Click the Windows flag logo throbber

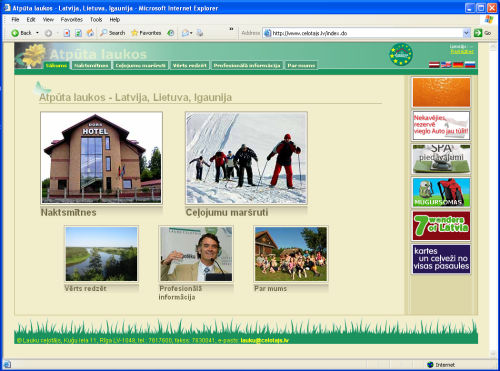[x=489, y=19]
